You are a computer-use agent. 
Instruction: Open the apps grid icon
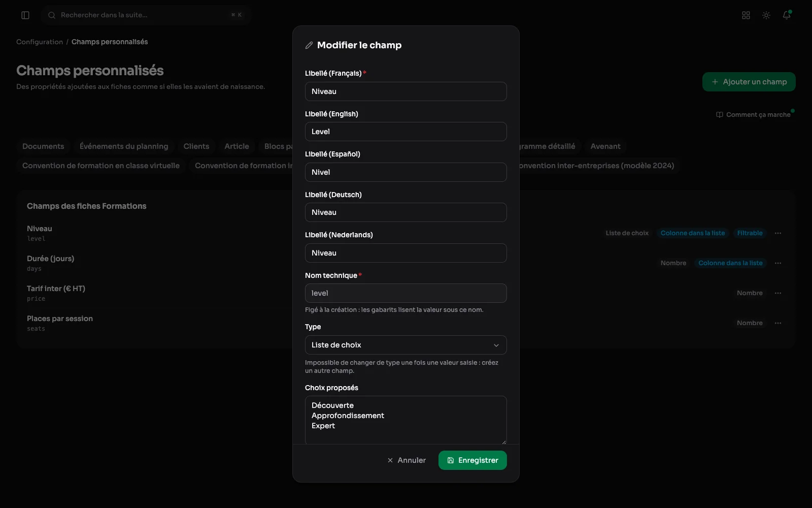(x=746, y=15)
